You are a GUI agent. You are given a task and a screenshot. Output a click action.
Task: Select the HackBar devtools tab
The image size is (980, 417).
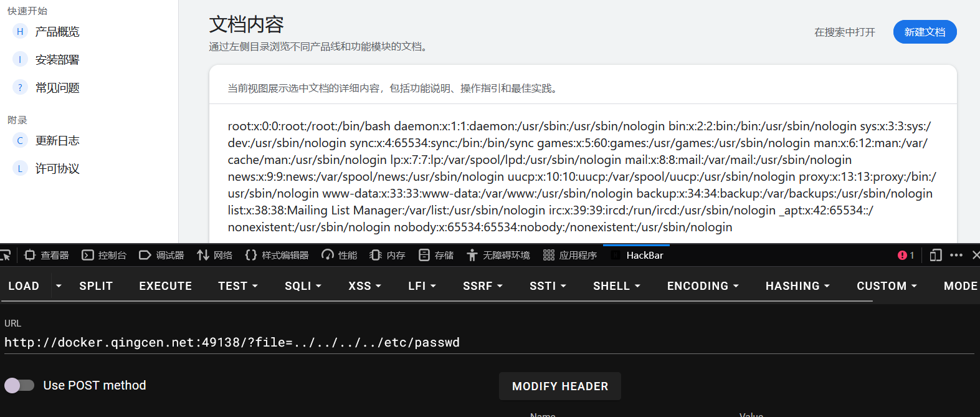point(637,255)
